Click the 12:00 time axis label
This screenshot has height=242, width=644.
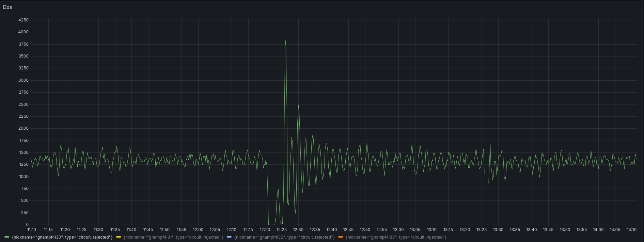pos(198,230)
